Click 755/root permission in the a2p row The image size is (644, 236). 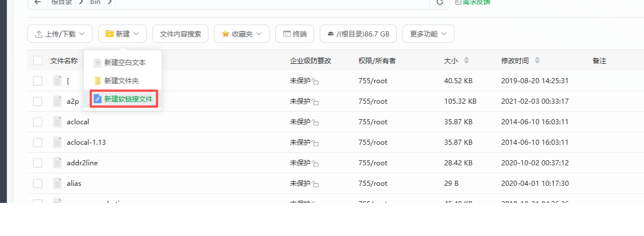click(373, 101)
